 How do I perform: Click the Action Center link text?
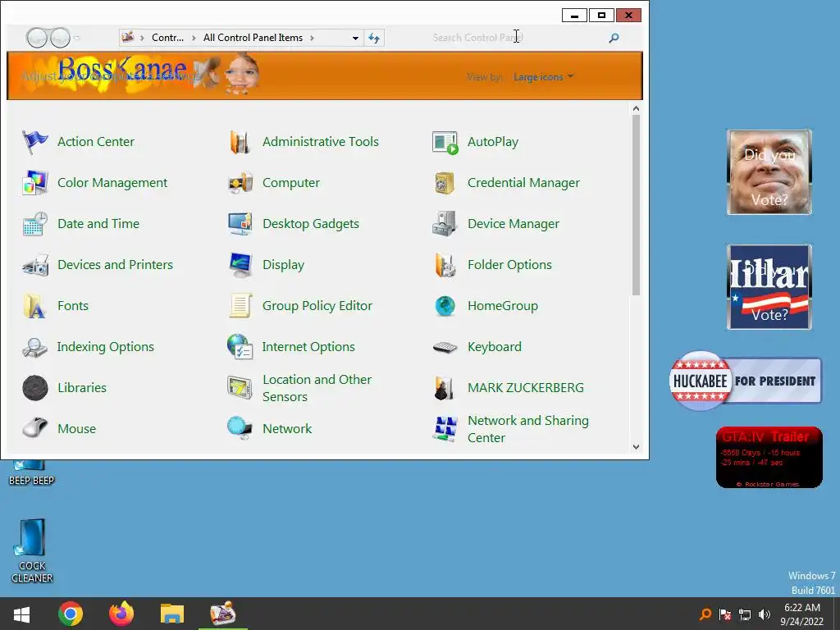96,142
